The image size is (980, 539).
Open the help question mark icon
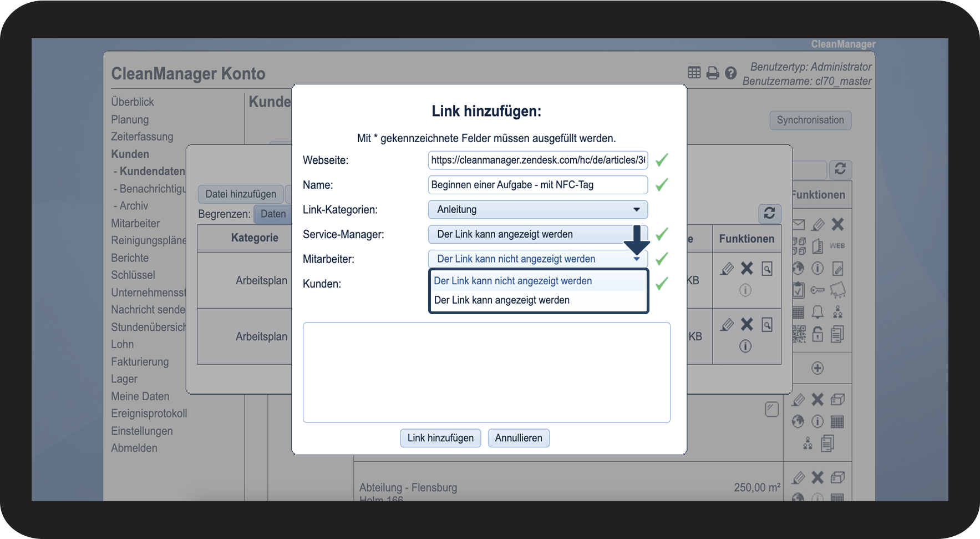pyautogui.click(x=731, y=73)
